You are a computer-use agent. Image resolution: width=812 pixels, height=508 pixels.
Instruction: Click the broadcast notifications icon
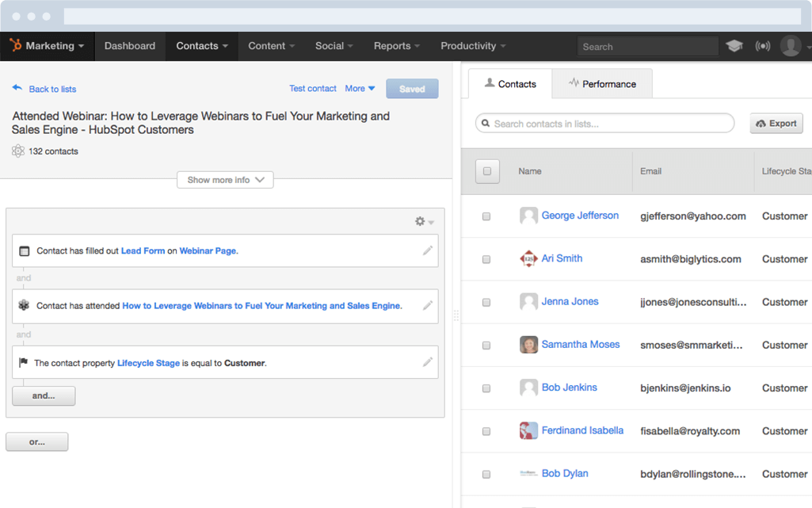coord(763,46)
